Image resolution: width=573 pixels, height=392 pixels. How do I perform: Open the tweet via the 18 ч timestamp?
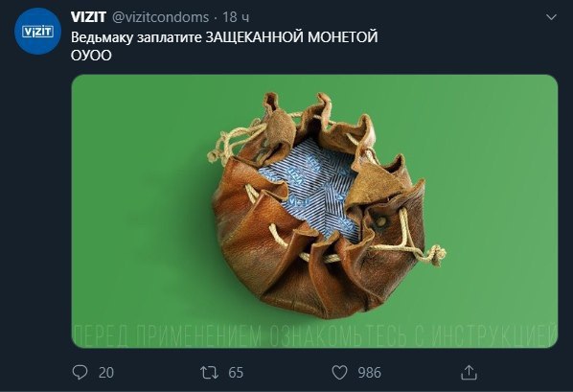point(236,17)
